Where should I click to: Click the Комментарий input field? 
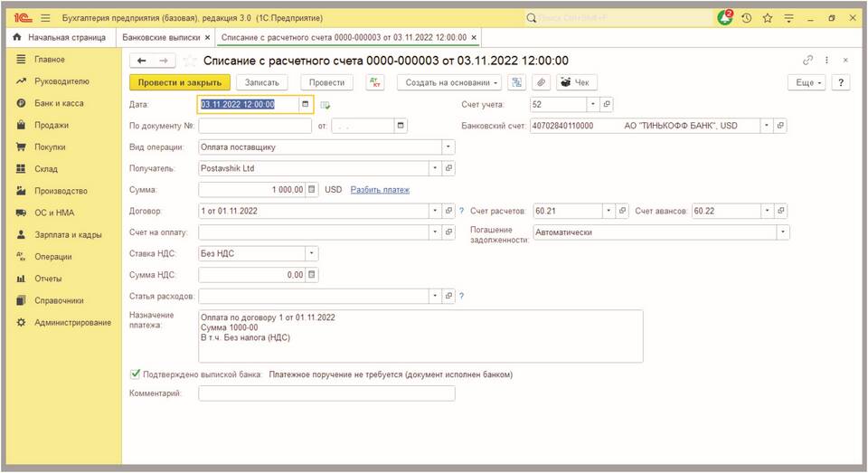(326, 393)
